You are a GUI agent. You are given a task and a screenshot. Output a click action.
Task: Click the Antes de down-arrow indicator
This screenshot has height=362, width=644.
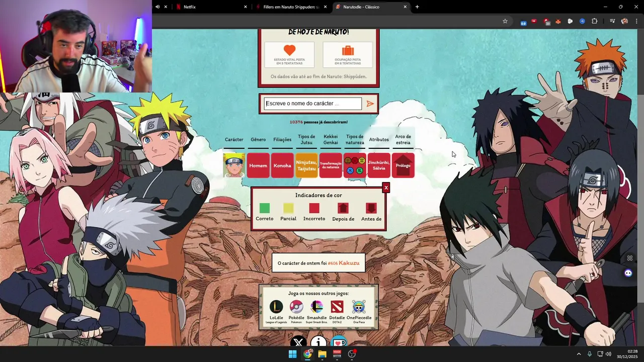click(x=371, y=208)
